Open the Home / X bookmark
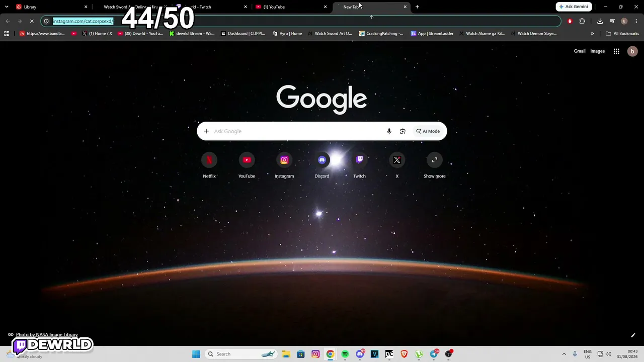644x362 pixels. coord(97,34)
